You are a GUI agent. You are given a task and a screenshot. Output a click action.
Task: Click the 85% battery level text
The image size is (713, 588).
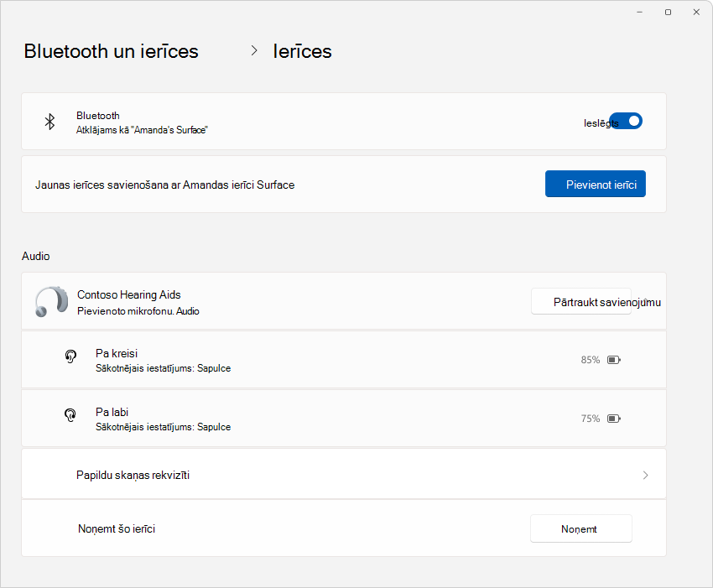tap(591, 360)
